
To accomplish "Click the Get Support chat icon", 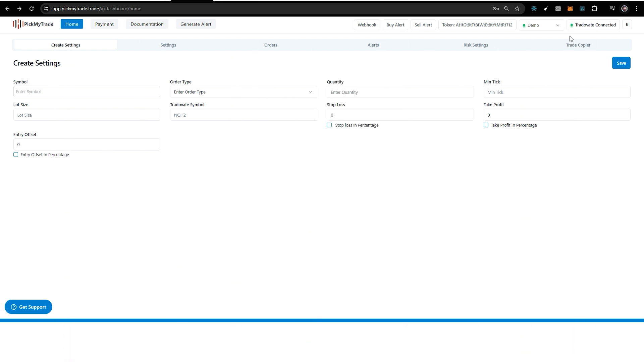I will [x=14, y=307].
